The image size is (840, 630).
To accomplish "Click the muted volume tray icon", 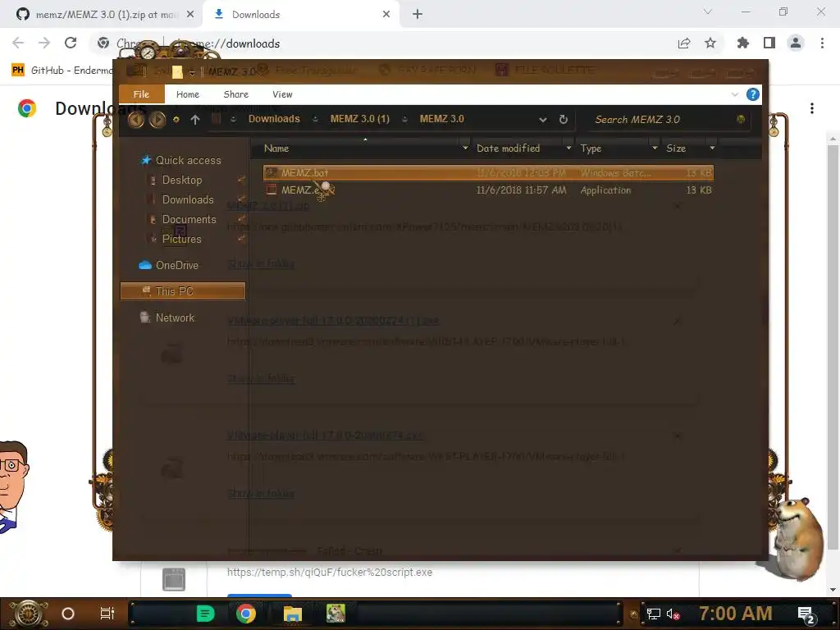I will pos(673,614).
